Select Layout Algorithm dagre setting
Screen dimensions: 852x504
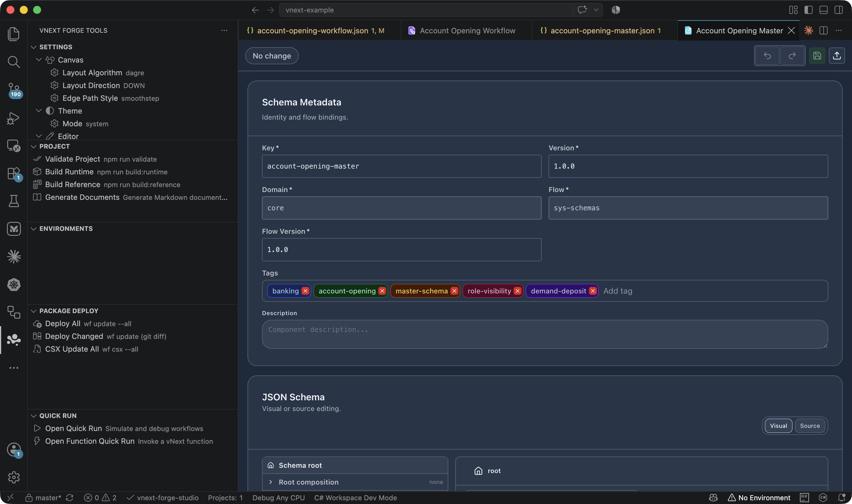132,73
